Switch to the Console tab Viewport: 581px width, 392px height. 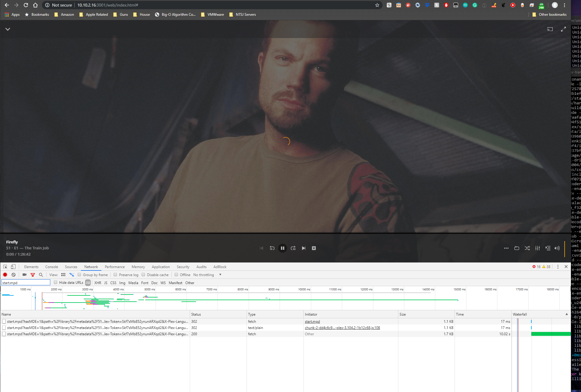(52, 267)
